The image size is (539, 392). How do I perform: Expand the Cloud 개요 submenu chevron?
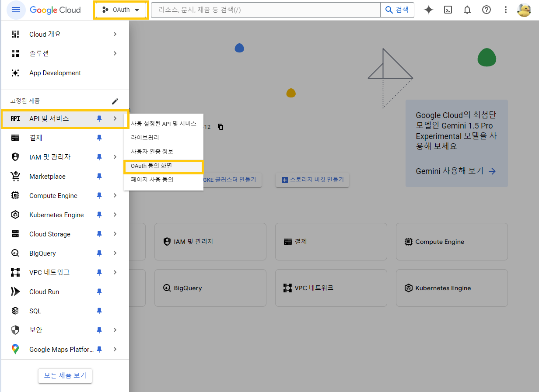115,34
